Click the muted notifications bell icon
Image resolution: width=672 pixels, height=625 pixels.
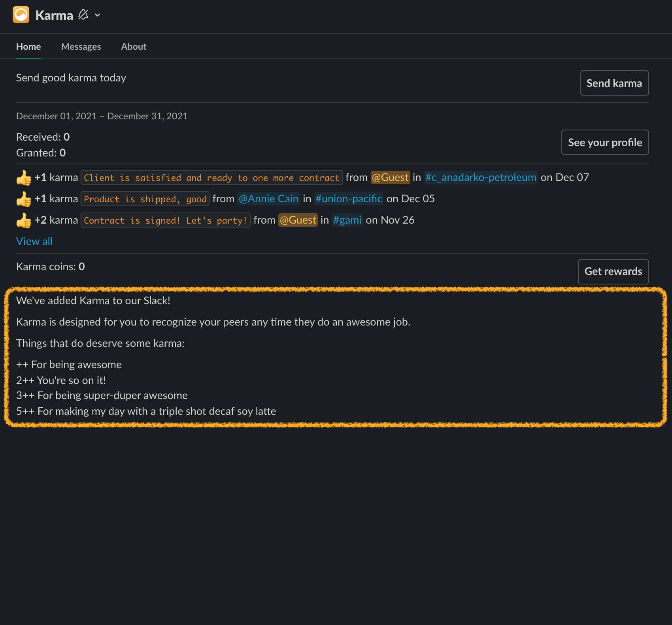point(83,15)
